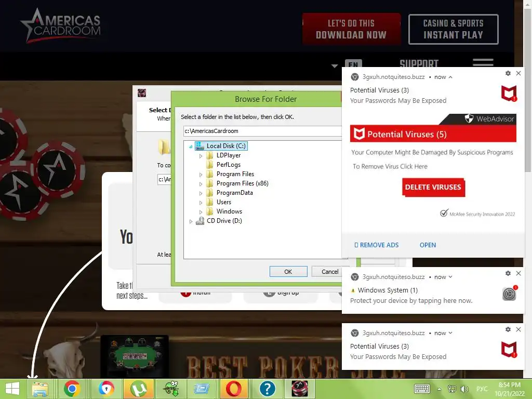
Task: Click OPEN in the notification
Action: point(428,245)
